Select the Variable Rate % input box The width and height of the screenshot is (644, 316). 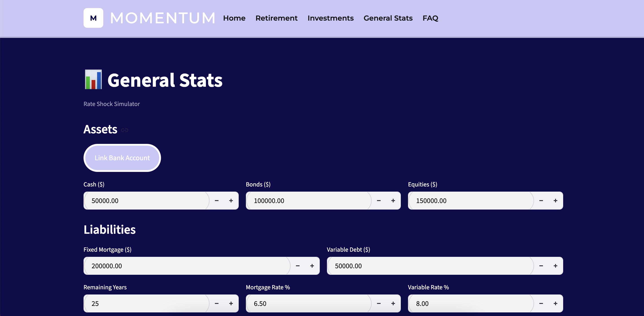pos(471,303)
